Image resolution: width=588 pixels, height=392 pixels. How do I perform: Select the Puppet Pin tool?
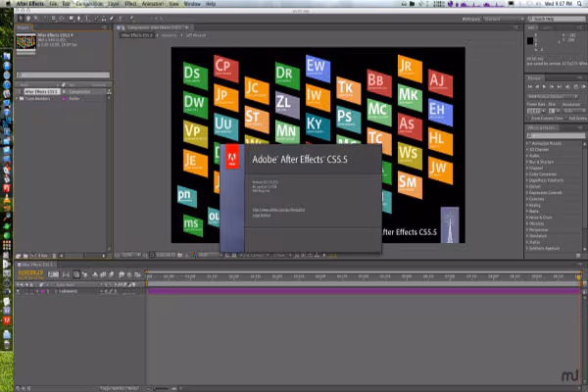(132, 19)
